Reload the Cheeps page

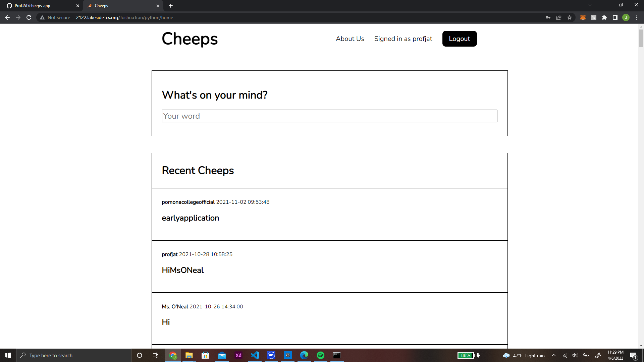click(x=29, y=17)
